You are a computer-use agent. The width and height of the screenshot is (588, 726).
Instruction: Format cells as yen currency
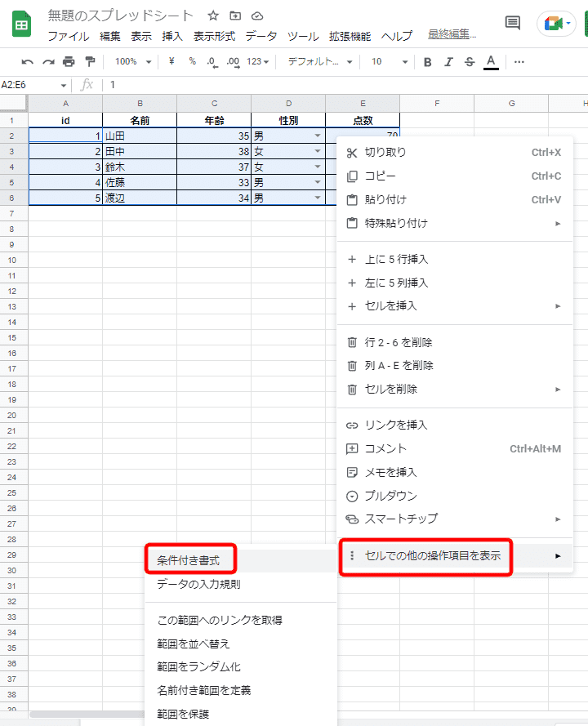pyautogui.click(x=171, y=61)
